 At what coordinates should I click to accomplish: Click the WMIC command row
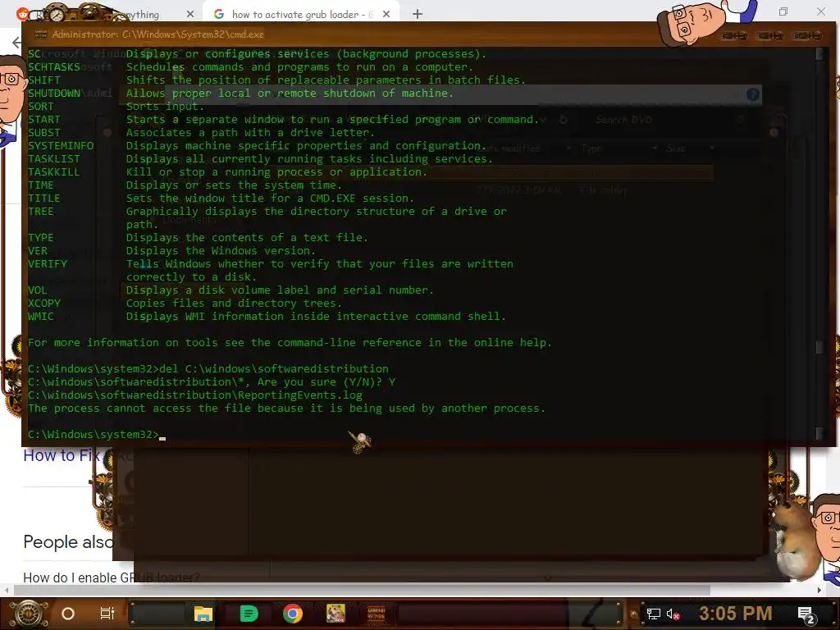coord(267,317)
